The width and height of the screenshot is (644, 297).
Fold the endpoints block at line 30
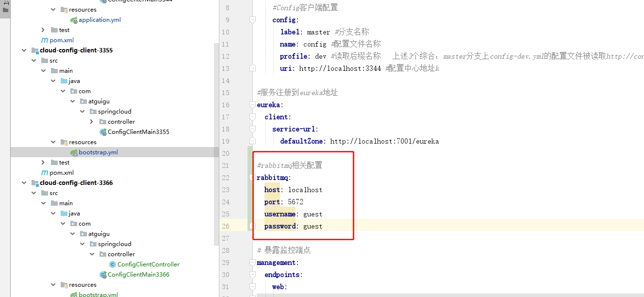coord(252,275)
